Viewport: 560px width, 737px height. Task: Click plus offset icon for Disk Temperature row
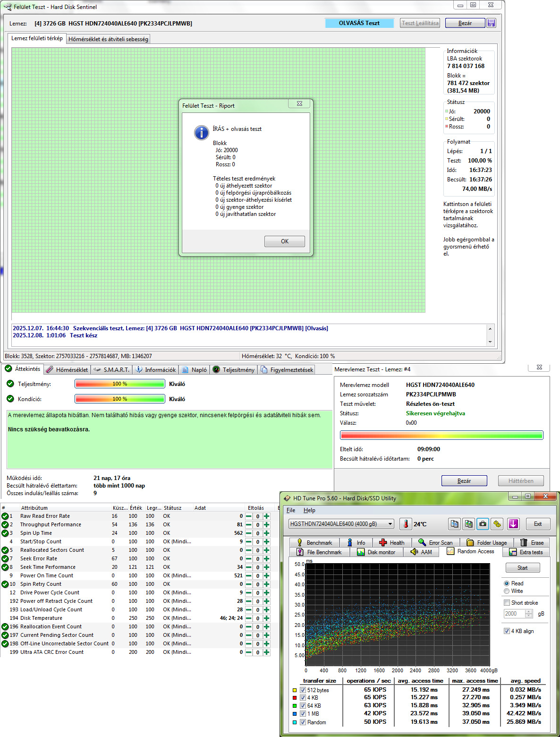[266, 618]
